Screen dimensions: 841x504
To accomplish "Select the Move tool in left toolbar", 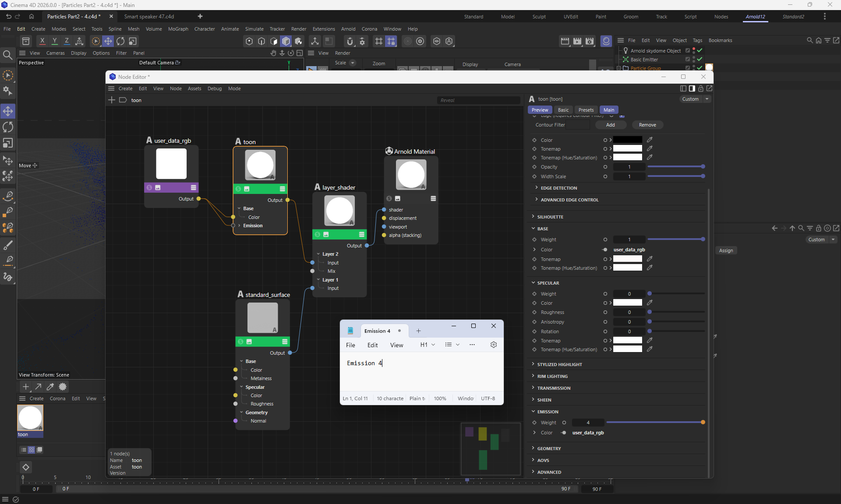I will 8,111.
